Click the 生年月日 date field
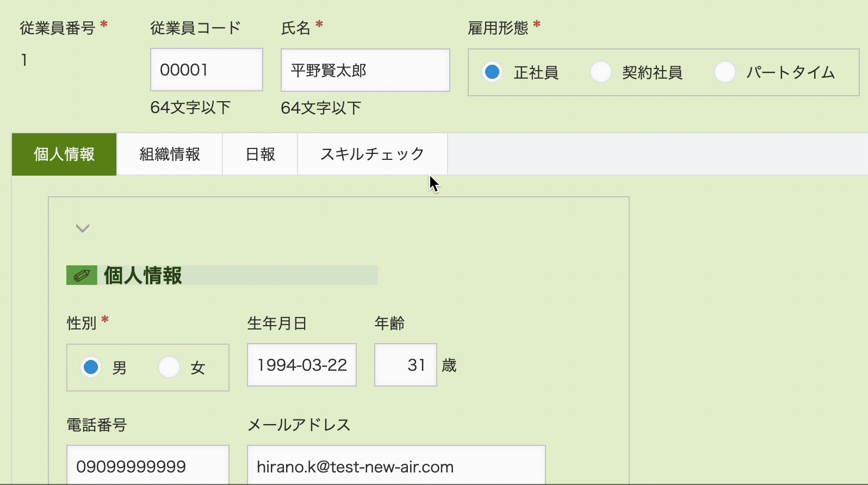 pyautogui.click(x=302, y=365)
